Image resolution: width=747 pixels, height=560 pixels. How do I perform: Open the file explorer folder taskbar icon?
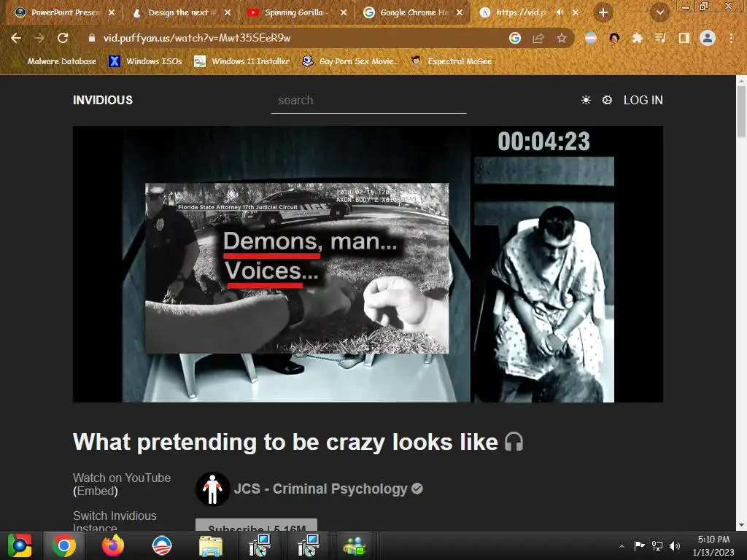210,545
